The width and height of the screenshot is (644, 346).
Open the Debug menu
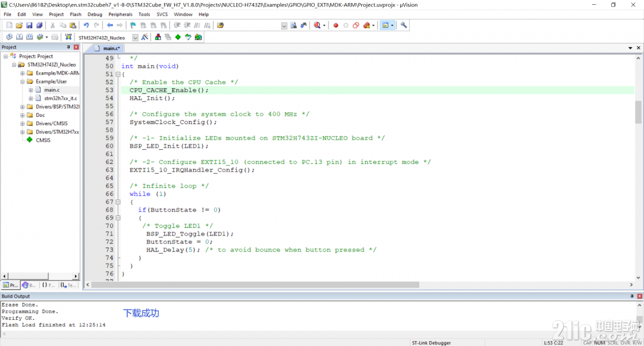pos(95,14)
